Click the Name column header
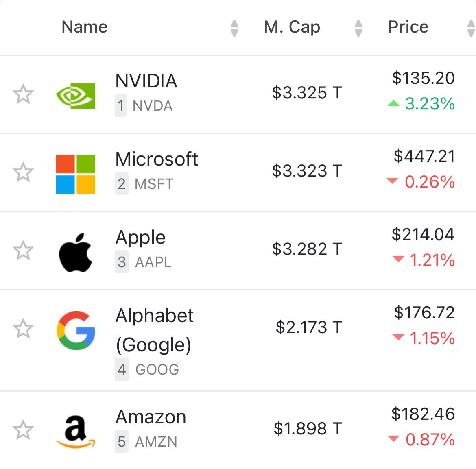Screen dimensions: 476x469 pyautogui.click(x=85, y=27)
